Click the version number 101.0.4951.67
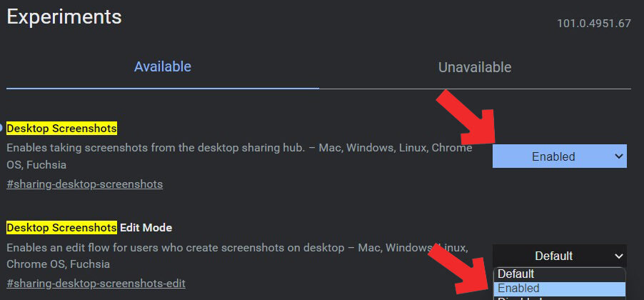This screenshot has height=300, width=644. (593, 24)
